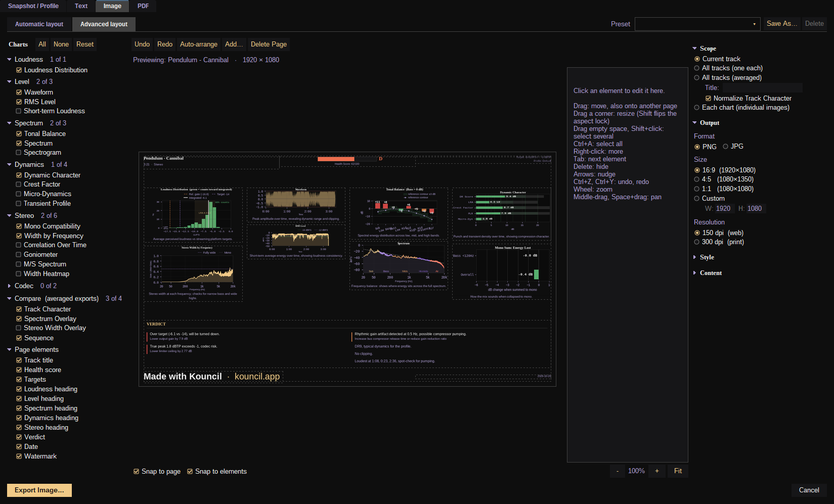The image size is (834, 504).
Task: Click the Add… button
Action: (x=234, y=44)
